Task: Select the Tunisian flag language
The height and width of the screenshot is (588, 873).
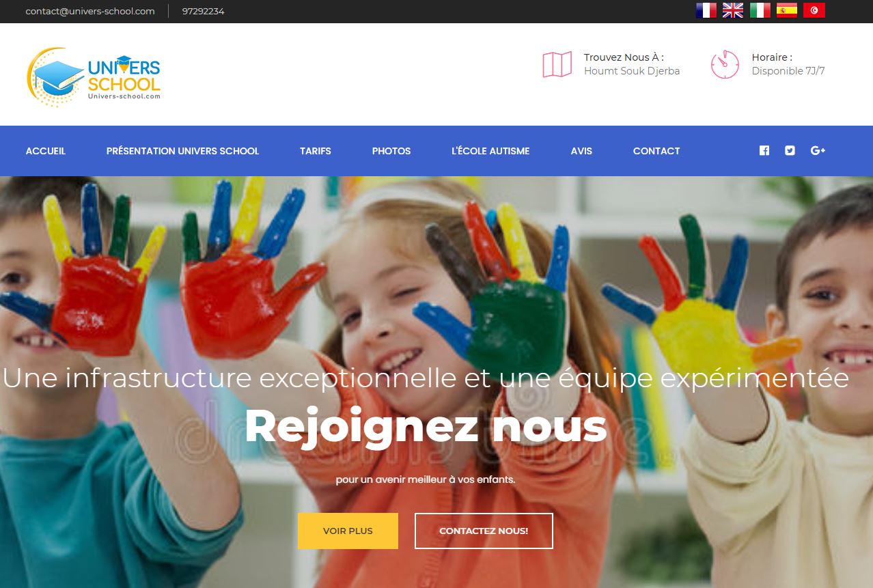Action: click(814, 10)
